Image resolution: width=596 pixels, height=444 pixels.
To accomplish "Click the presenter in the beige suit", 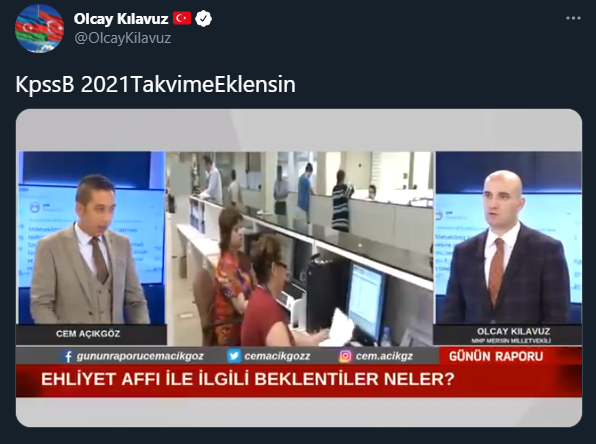I will (89, 250).
